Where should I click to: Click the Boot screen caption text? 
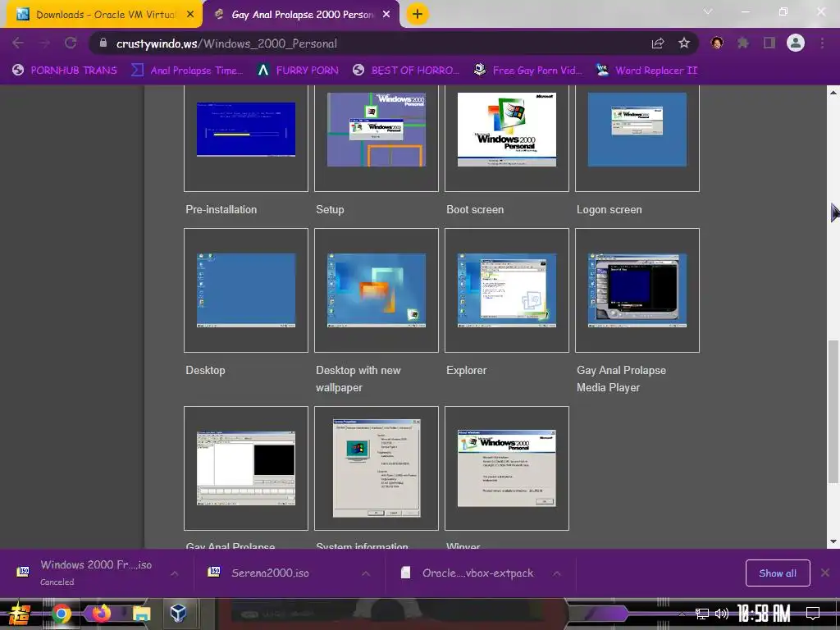[475, 209]
